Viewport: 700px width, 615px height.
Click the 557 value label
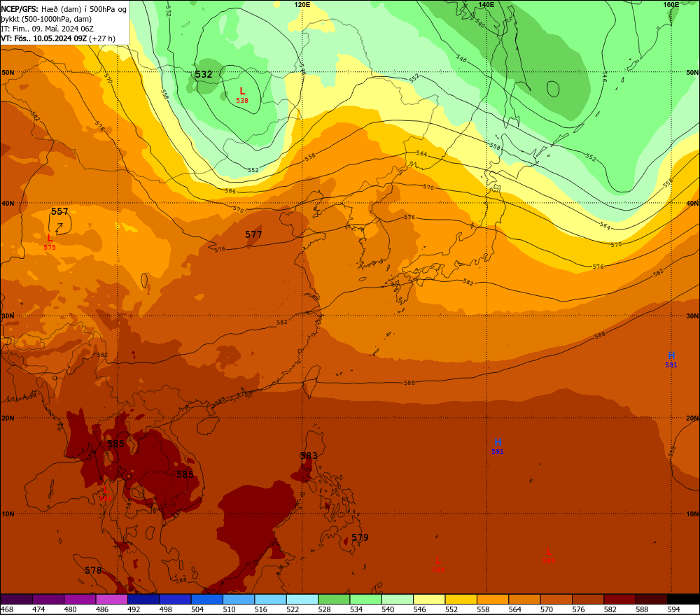click(59, 211)
